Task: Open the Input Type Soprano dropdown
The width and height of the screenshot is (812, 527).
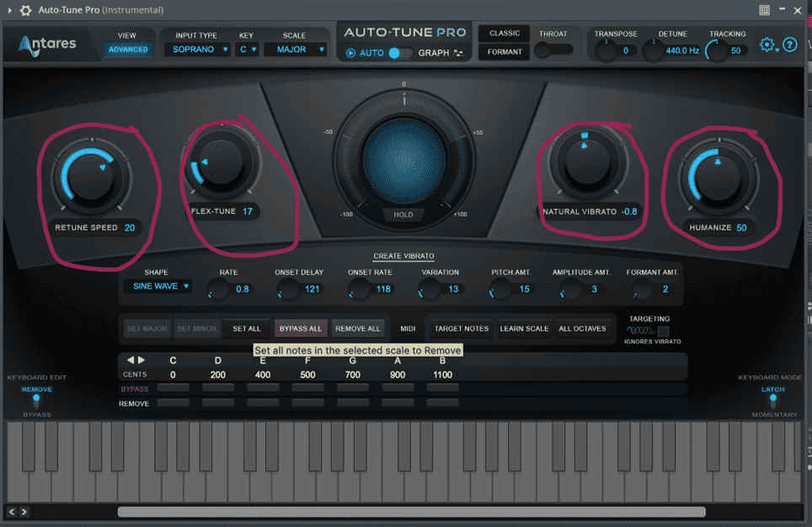Action: [200, 50]
